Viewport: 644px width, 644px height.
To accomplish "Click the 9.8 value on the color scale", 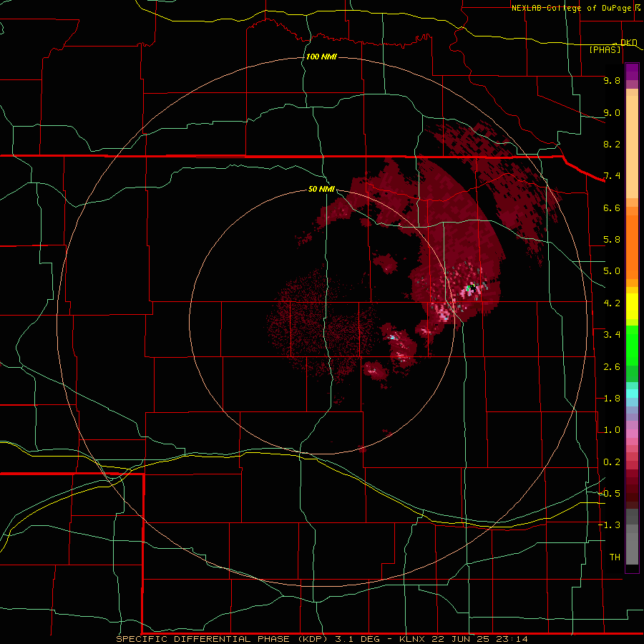I will click(x=612, y=80).
